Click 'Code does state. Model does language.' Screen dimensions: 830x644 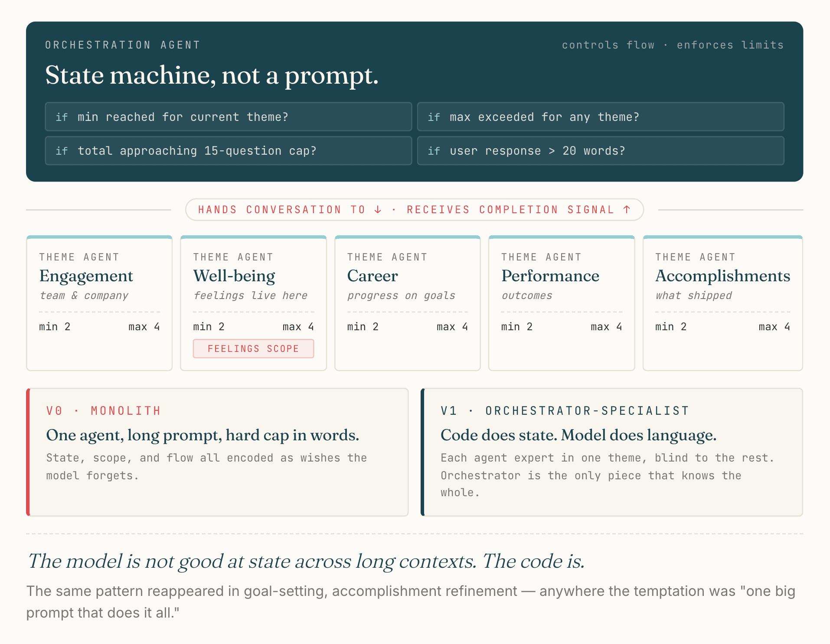[578, 435]
